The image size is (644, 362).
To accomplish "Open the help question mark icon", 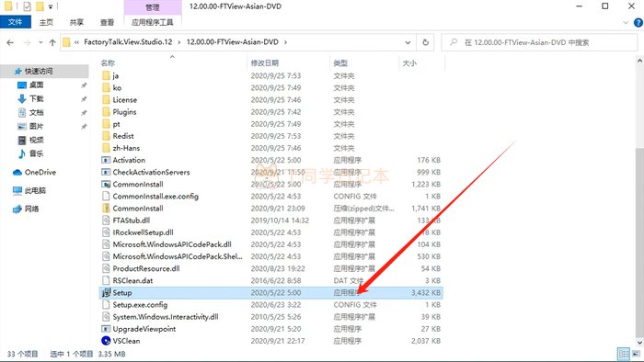I will tap(638, 23).
